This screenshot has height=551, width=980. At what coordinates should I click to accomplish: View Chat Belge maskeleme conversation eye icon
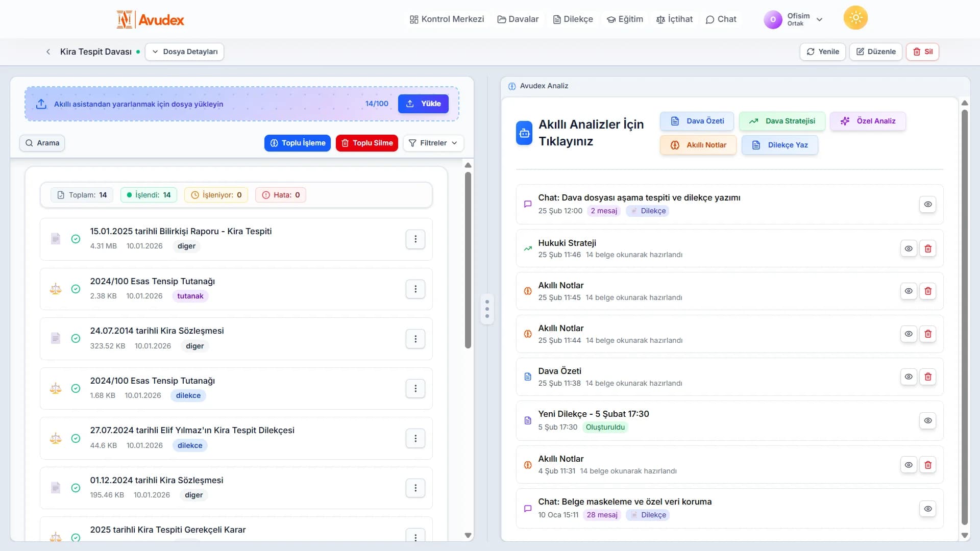pyautogui.click(x=927, y=509)
